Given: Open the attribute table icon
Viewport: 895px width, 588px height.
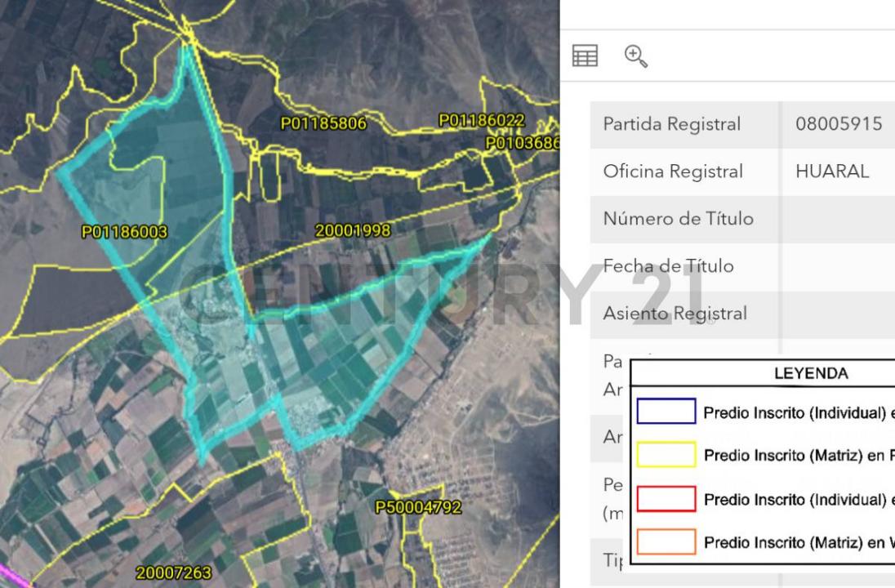Looking at the screenshot, I should pyautogui.click(x=585, y=56).
